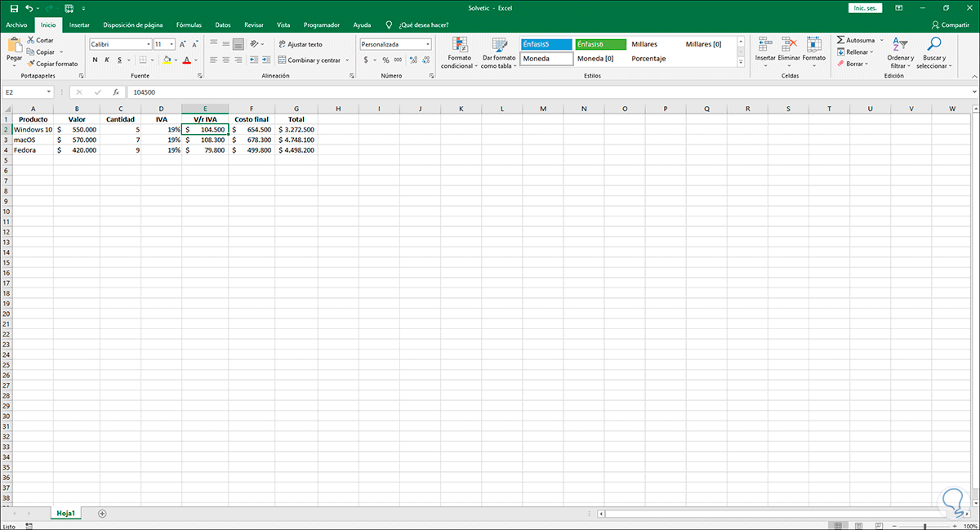Image resolution: width=980 pixels, height=530 pixels.
Task: Click the Save icon in the title bar
Action: (x=13, y=8)
